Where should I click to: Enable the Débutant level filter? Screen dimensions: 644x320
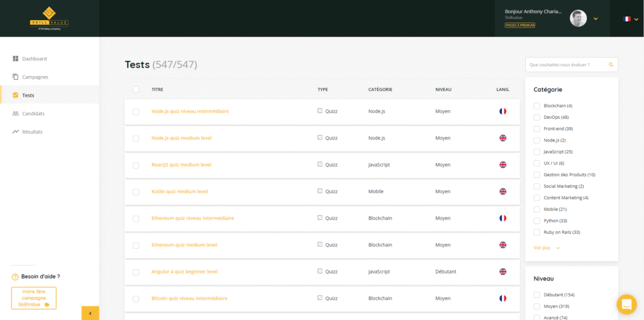536,295
